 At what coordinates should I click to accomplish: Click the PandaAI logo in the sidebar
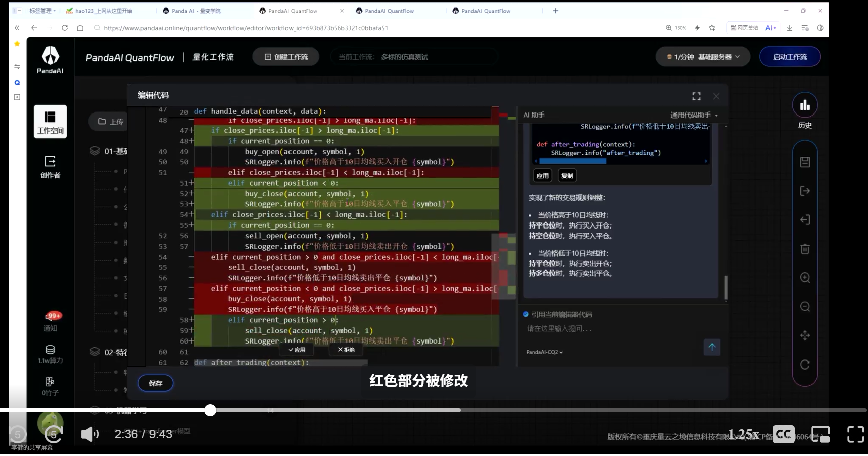pos(50,60)
